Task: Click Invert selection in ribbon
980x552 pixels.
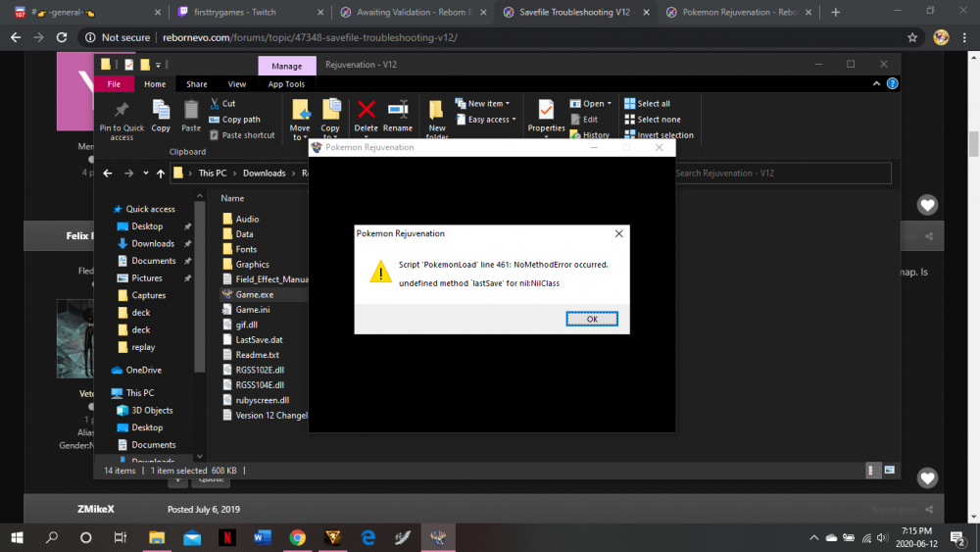Action: (x=659, y=135)
